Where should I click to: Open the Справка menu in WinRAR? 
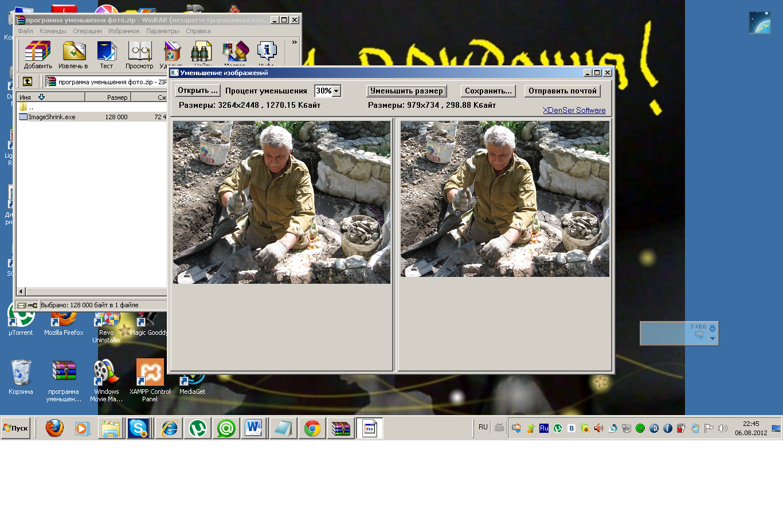point(198,31)
